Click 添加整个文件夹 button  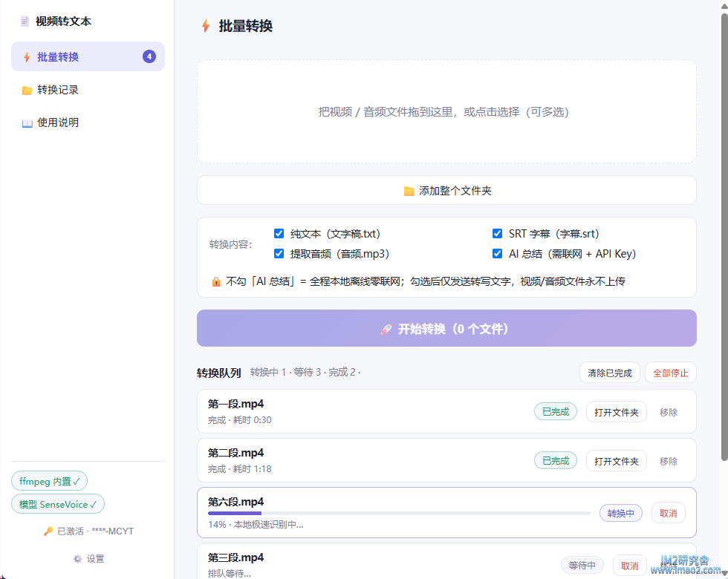pos(446,190)
